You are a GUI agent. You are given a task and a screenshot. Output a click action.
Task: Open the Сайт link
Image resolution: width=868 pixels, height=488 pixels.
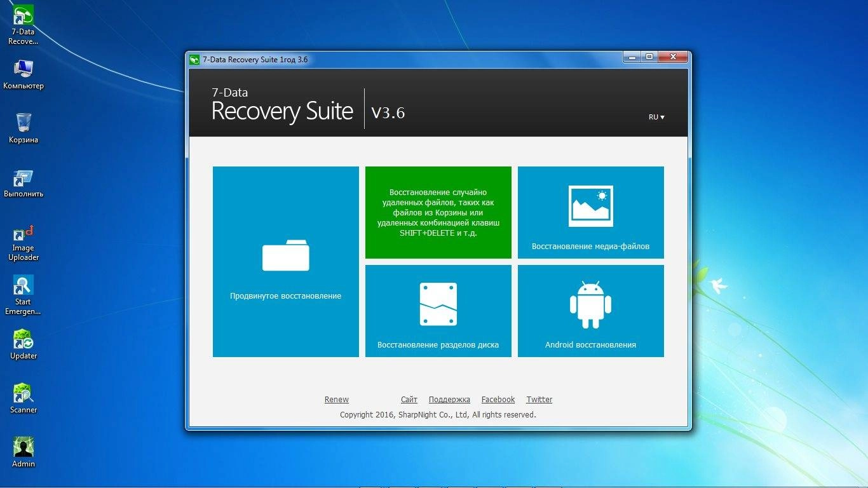[x=409, y=400]
